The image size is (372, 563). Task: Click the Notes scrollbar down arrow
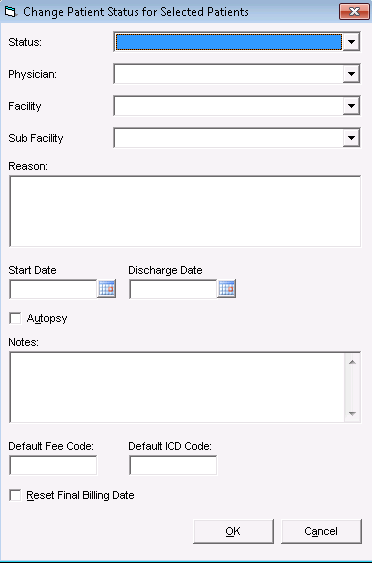coord(352,413)
